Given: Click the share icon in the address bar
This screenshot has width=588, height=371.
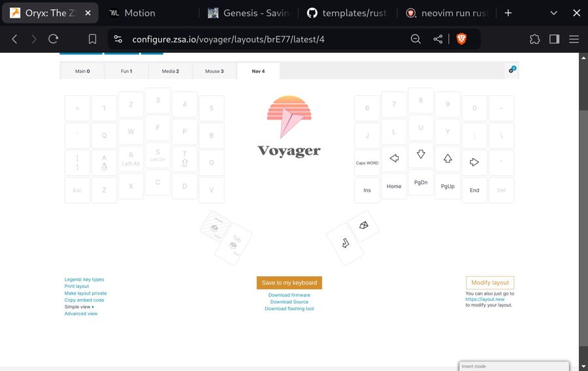Looking at the screenshot, I should coord(438,39).
